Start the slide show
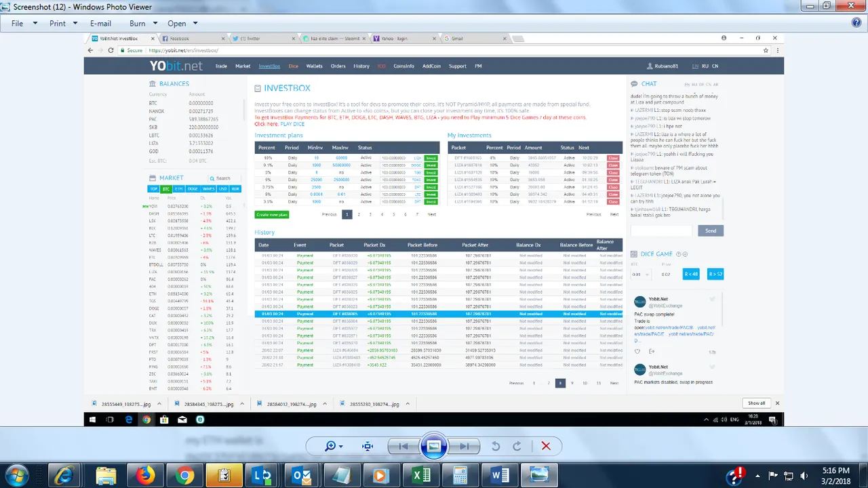 pos(434,446)
